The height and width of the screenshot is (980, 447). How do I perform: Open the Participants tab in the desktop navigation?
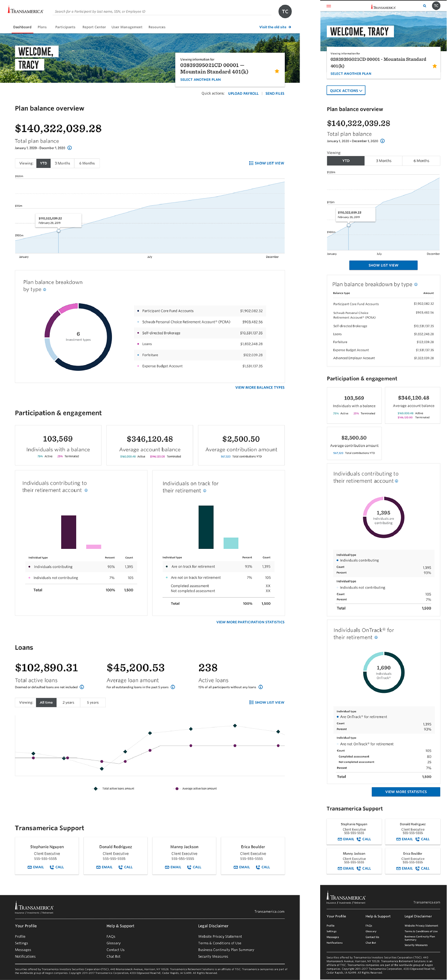coord(65,27)
